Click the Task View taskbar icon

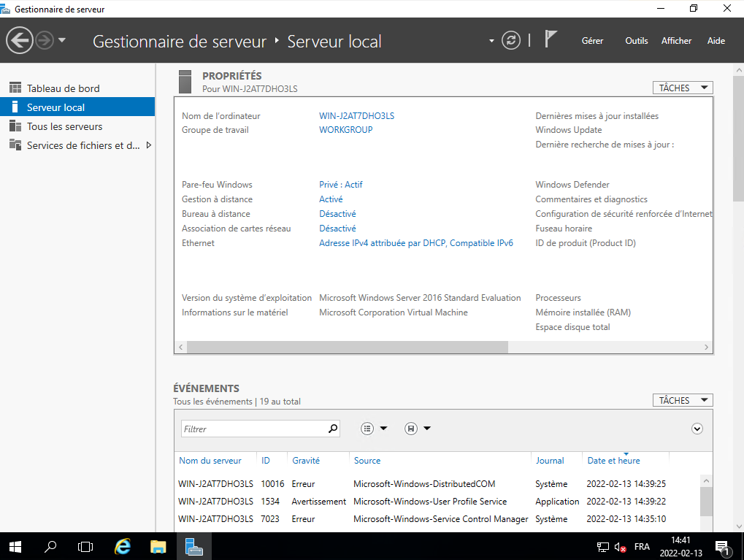[85, 546]
